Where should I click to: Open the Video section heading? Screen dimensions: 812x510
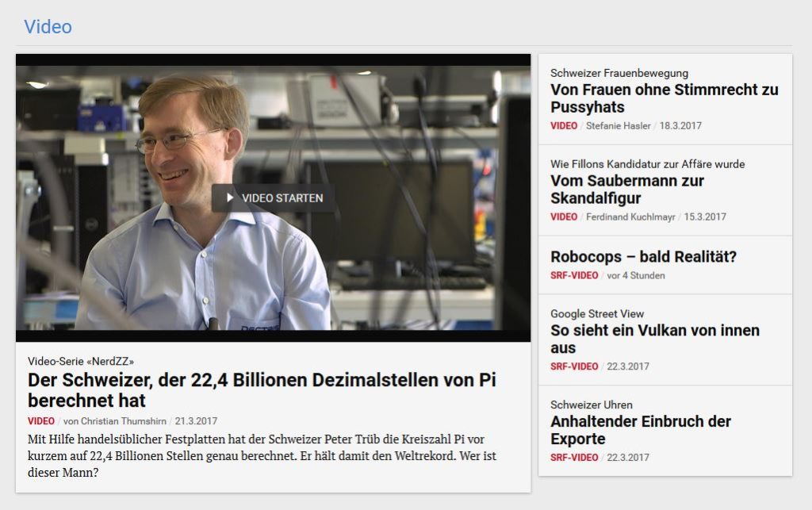pyautogui.click(x=48, y=26)
